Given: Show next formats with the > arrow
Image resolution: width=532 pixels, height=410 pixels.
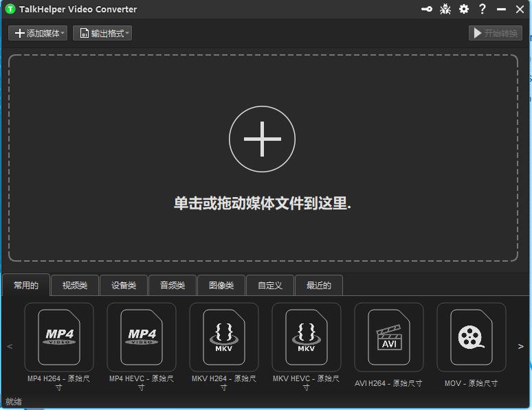Looking at the screenshot, I should click(520, 346).
